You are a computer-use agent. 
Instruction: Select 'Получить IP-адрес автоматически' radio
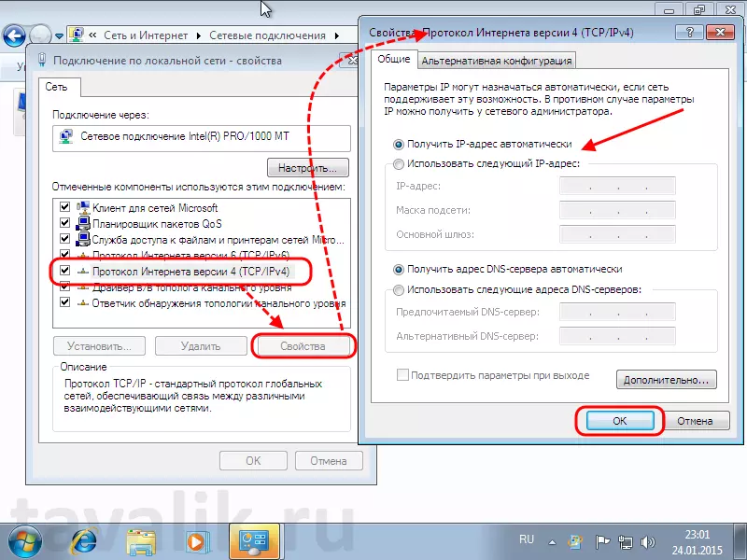[399, 145]
